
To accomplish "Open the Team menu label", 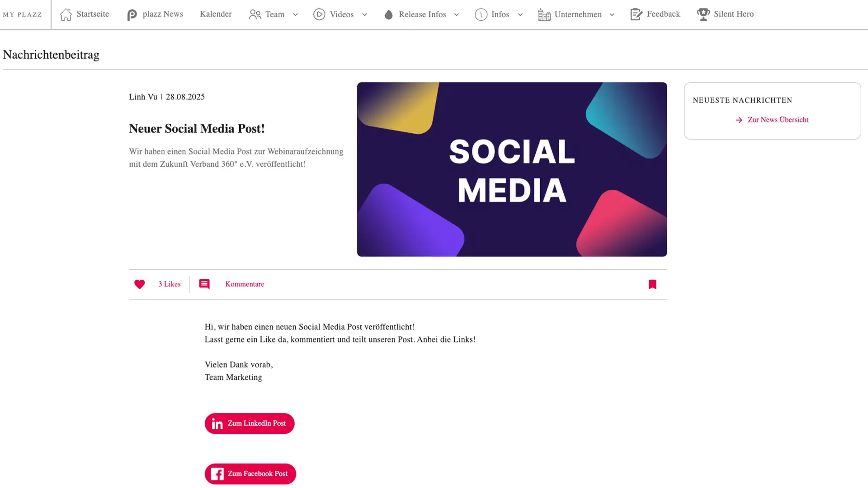I will click(x=275, y=14).
